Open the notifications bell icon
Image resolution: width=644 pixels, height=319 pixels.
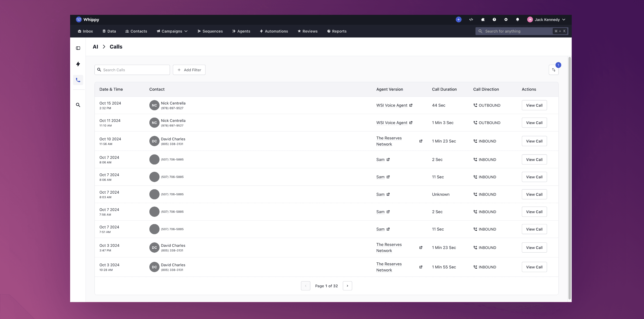click(517, 19)
